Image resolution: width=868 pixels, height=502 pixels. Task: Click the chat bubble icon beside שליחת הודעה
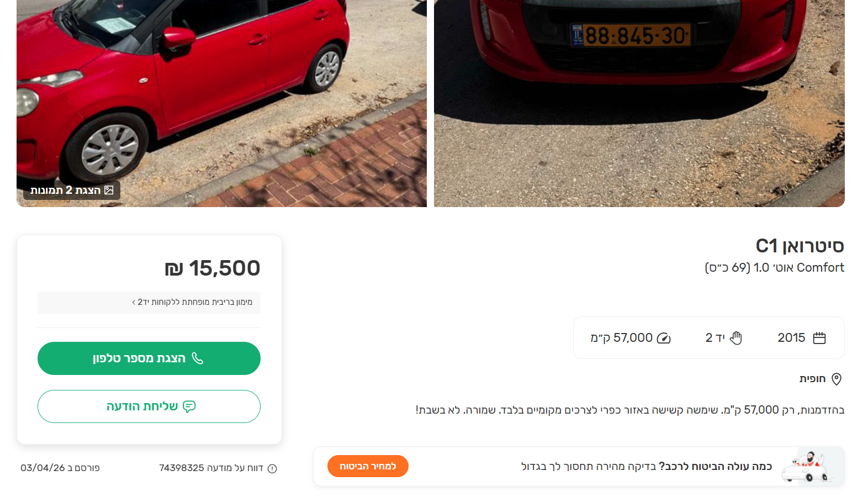coord(189,406)
